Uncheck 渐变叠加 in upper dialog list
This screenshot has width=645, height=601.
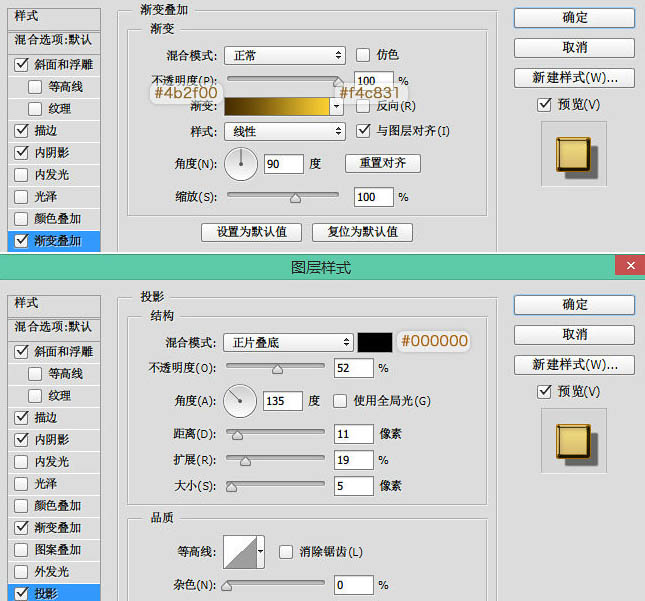pos(21,241)
